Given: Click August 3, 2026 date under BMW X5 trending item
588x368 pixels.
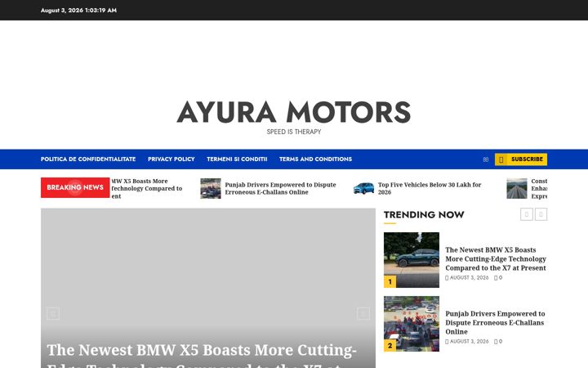Looking at the screenshot, I should click(467, 278).
